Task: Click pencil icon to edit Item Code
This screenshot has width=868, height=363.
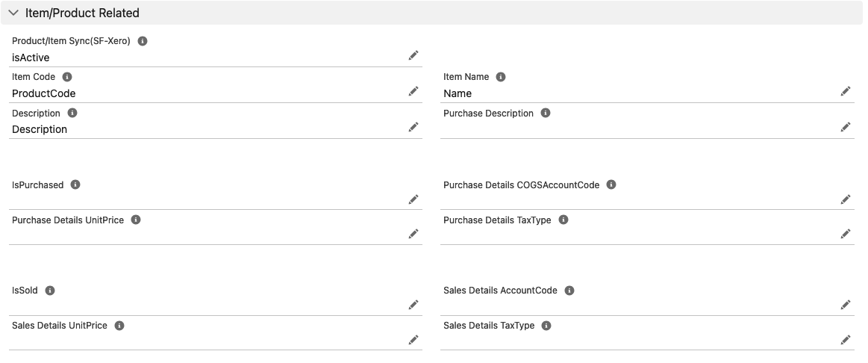Action: (413, 91)
